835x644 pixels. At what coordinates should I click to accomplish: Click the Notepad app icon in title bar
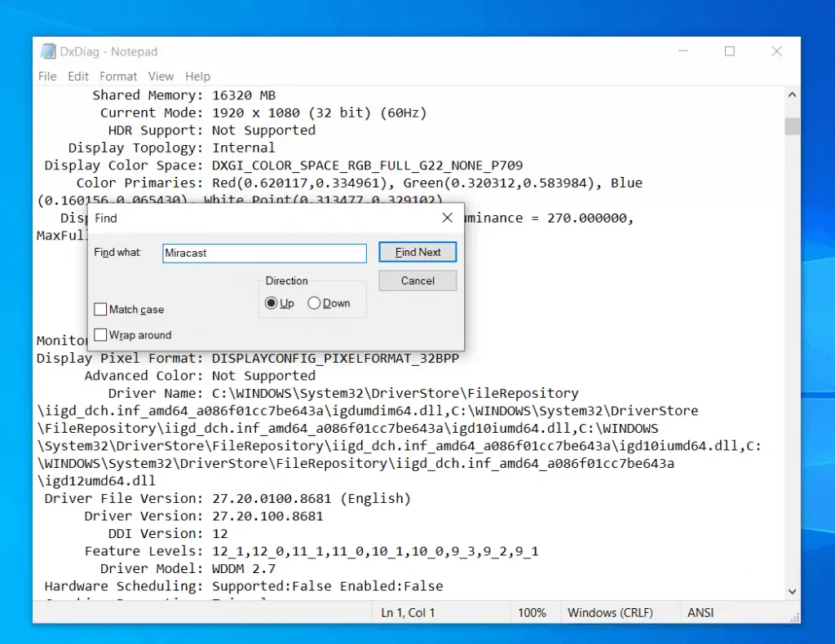48,51
